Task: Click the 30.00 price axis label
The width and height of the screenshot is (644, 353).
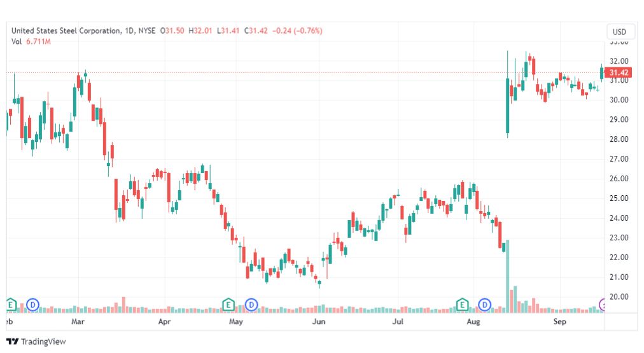Action: [619, 100]
